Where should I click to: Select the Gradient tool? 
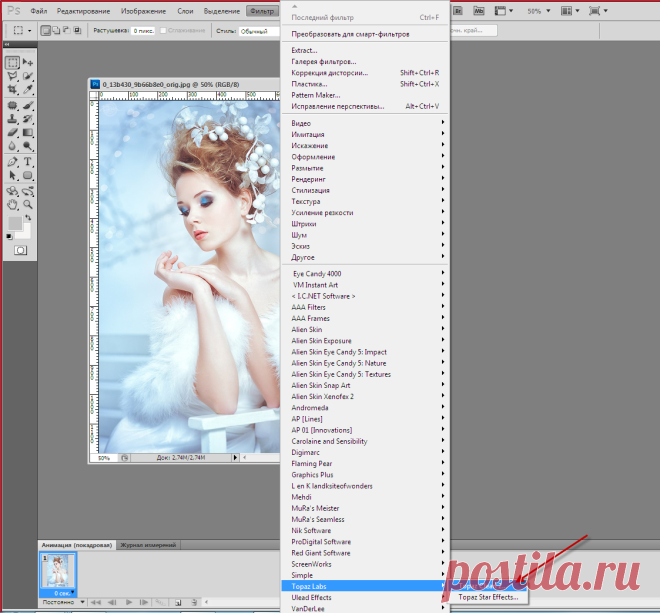tap(28, 133)
